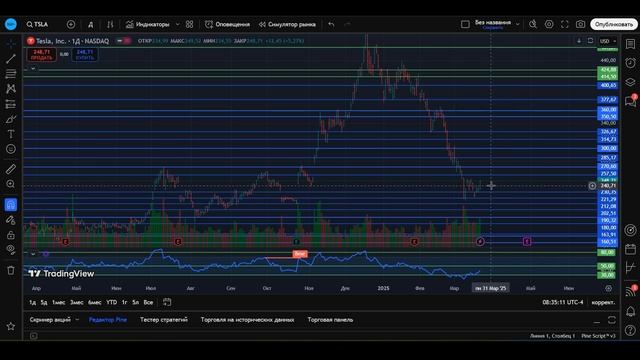Toggle hide all drawings eye icon

pyautogui.click(x=11, y=249)
